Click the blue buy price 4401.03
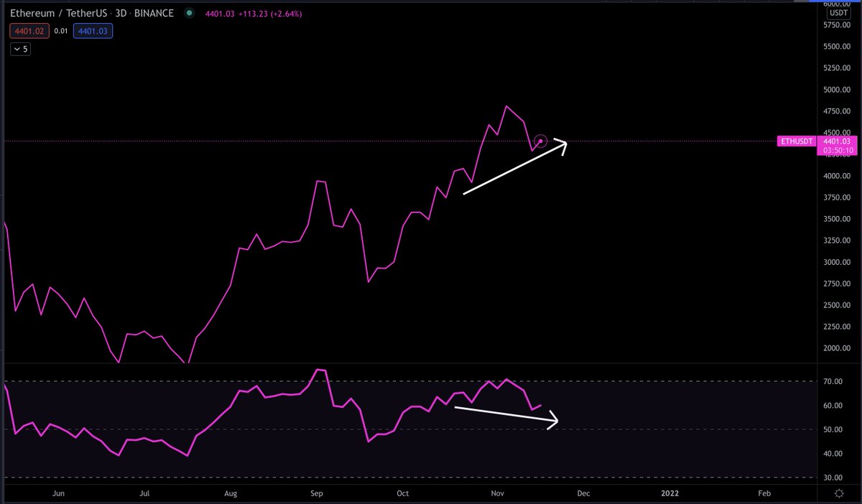This screenshot has width=862, height=504. (x=94, y=31)
